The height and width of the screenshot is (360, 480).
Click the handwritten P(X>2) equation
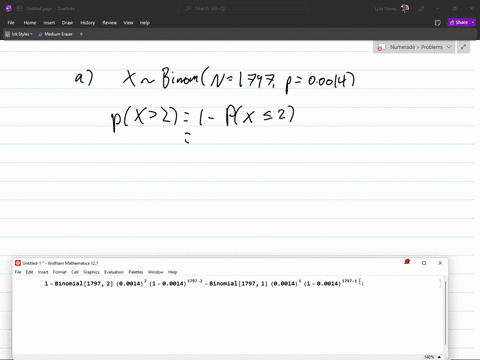pyautogui.click(x=203, y=119)
